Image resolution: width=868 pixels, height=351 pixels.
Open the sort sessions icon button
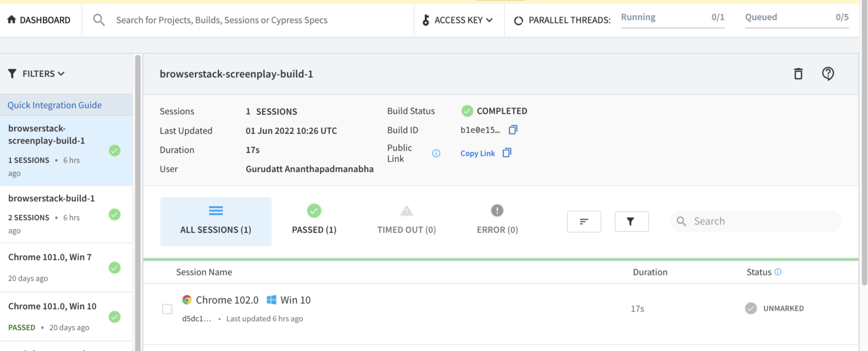(x=584, y=222)
